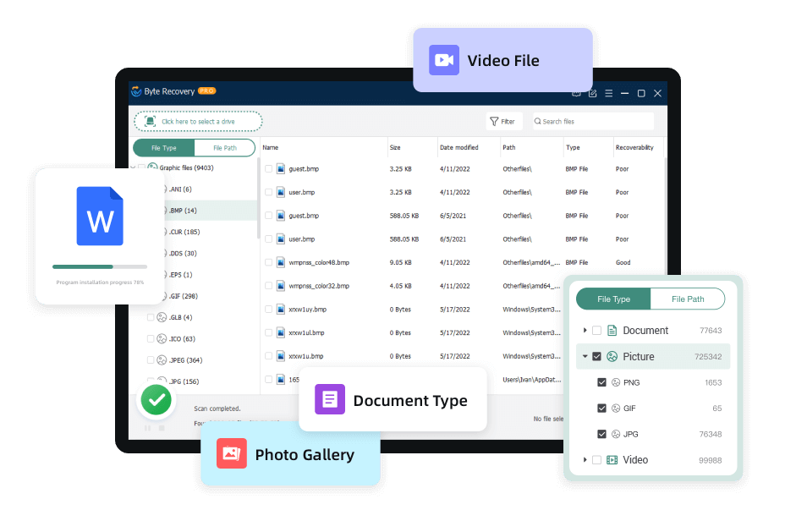Tick the Document category checkbox
The image size is (796, 532).
point(597,331)
